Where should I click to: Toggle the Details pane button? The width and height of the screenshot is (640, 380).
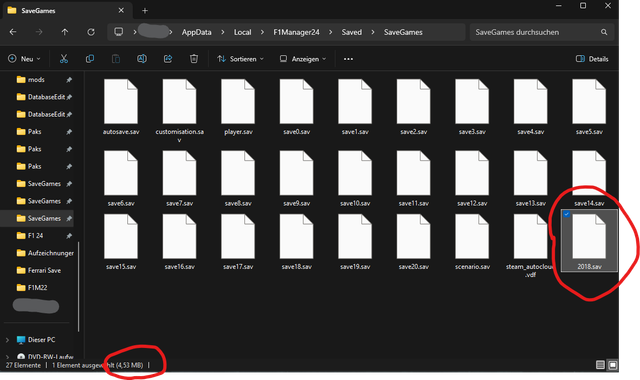[592, 59]
